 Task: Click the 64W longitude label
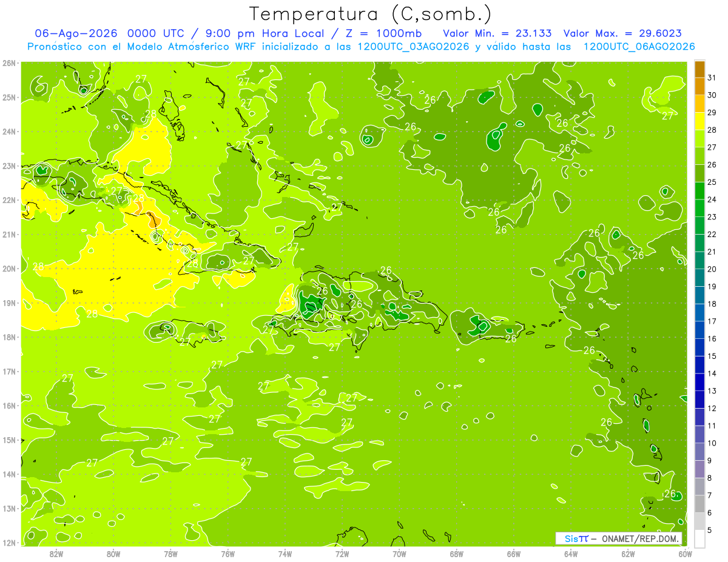point(571,554)
